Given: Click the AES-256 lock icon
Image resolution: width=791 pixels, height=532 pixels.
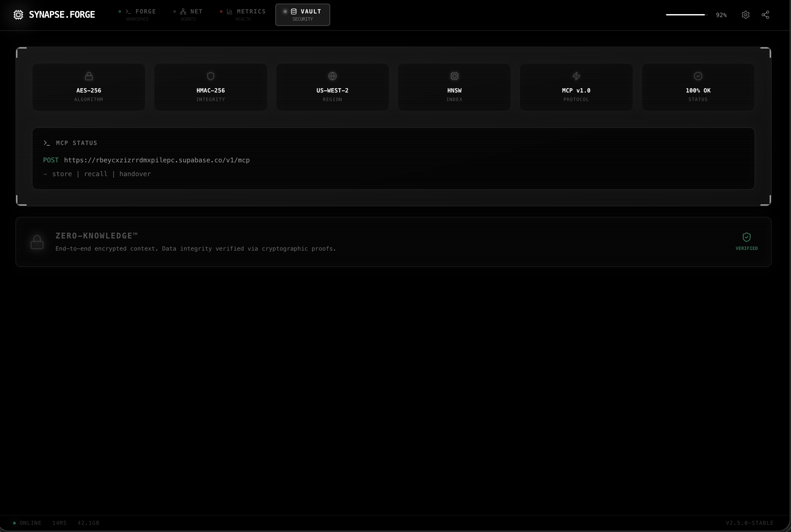Looking at the screenshot, I should (x=89, y=76).
